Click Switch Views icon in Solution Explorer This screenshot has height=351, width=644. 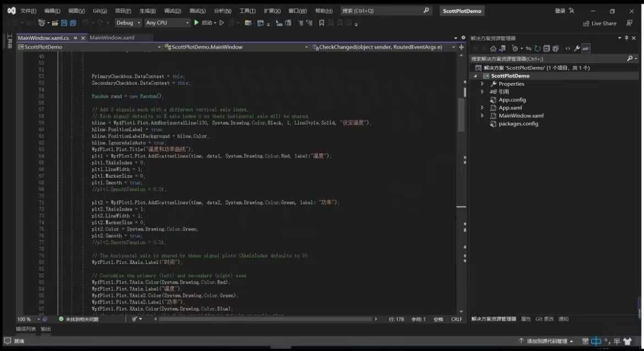coord(503,48)
